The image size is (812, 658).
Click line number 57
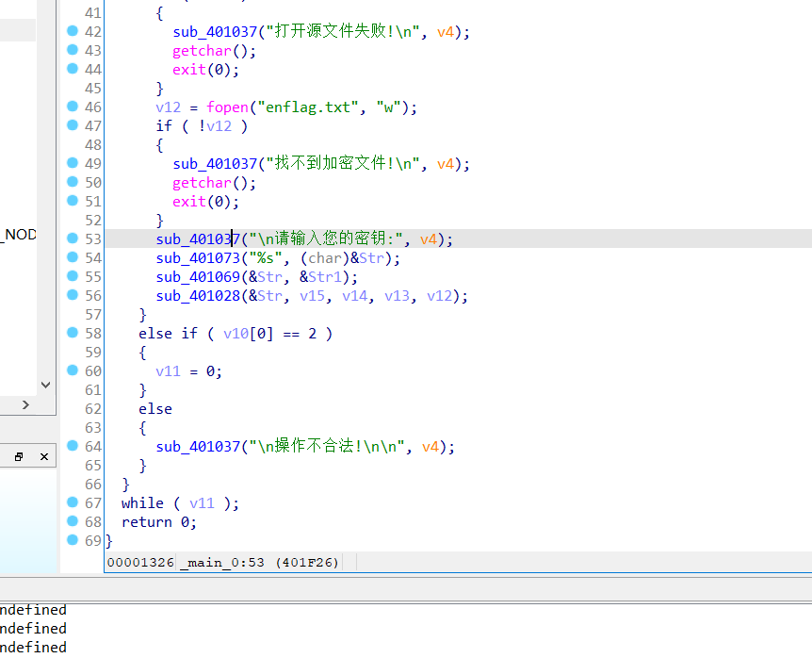coord(93,315)
